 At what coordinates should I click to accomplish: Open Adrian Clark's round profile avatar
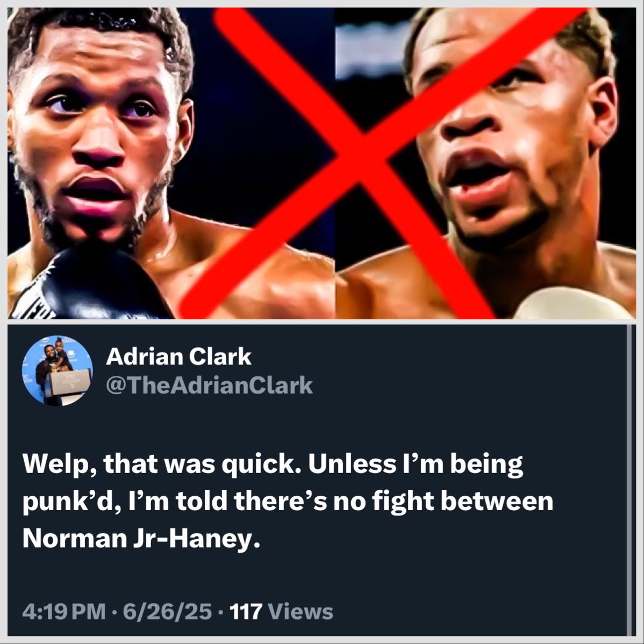tap(57, 371)
